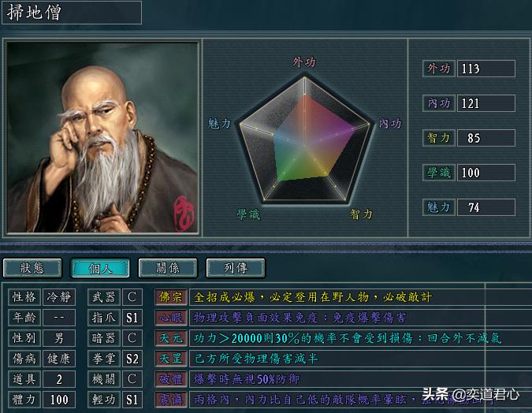
Task: Click the 冷靜 personality value
Action: [59, 297]
